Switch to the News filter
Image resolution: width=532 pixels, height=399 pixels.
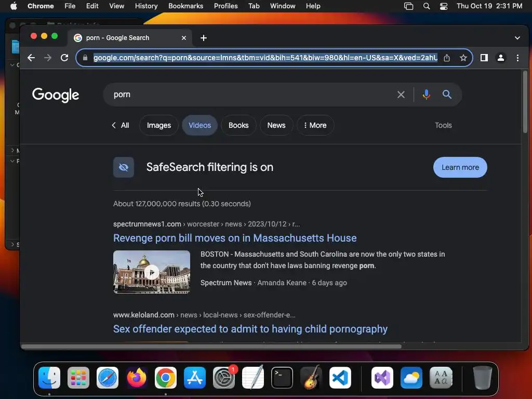(276, 125)
